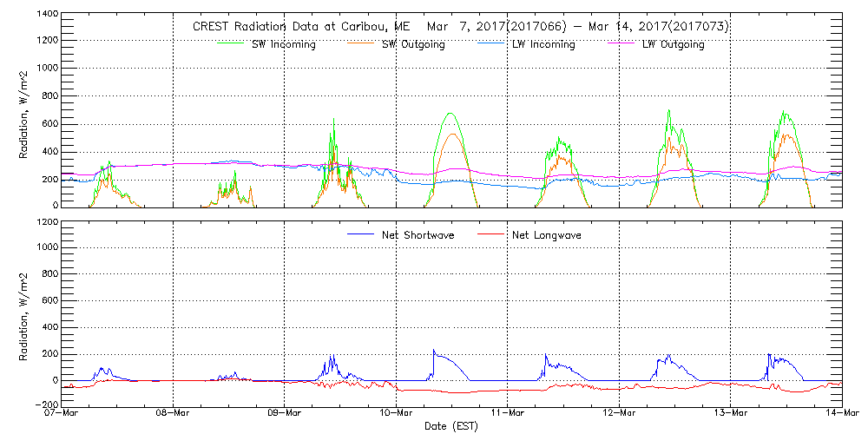Select the 14-Mar date tick label
Image resolution: width=868 pixels, height=434 pixels.
(x=842, y=412)
